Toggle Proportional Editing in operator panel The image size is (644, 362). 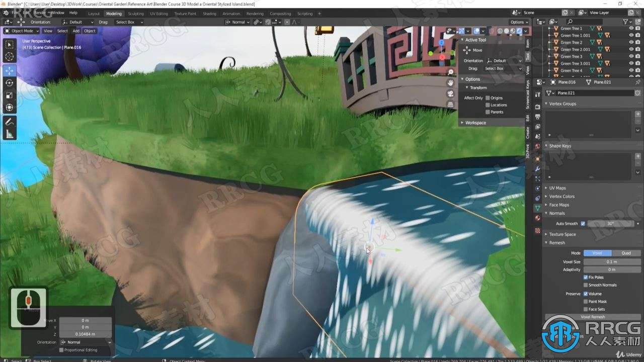point(61,350)
